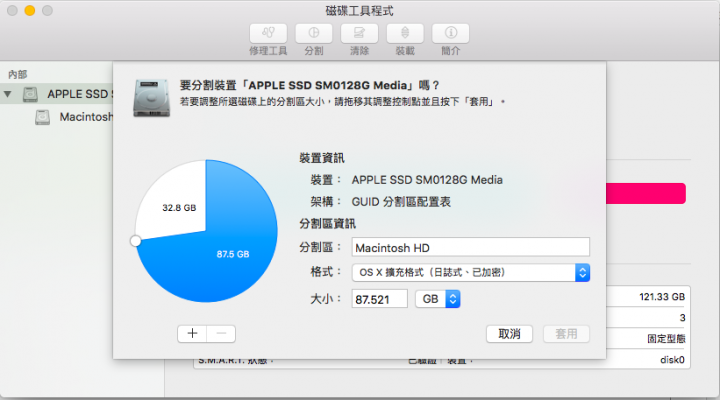The image size is (720, 400).
Task: Click the 裝載 mount toolbar icon
Action: (x=405, y=33)
